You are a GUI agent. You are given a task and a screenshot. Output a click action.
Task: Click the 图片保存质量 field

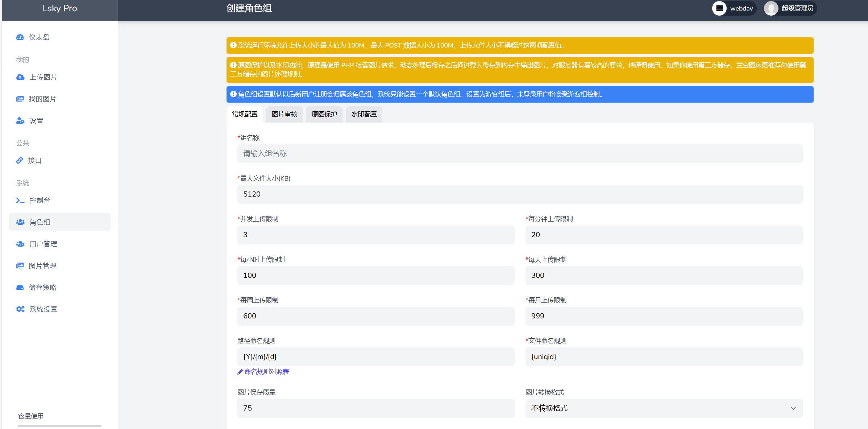tap(375, 408)
